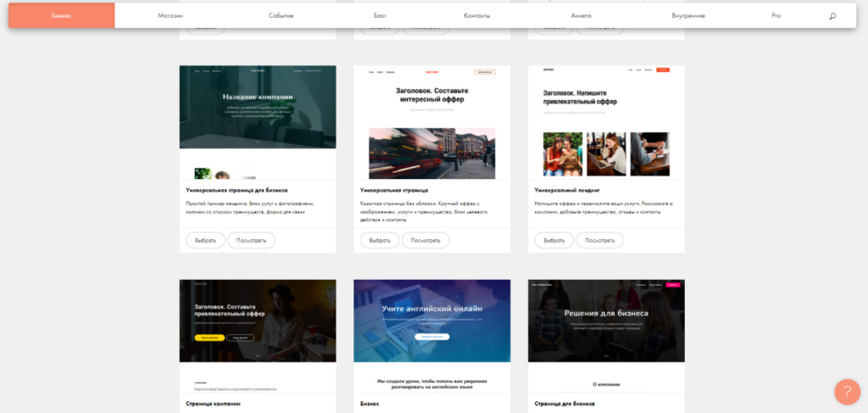
Task: Switch to the Магазин category tab
Action: (170, 16)
